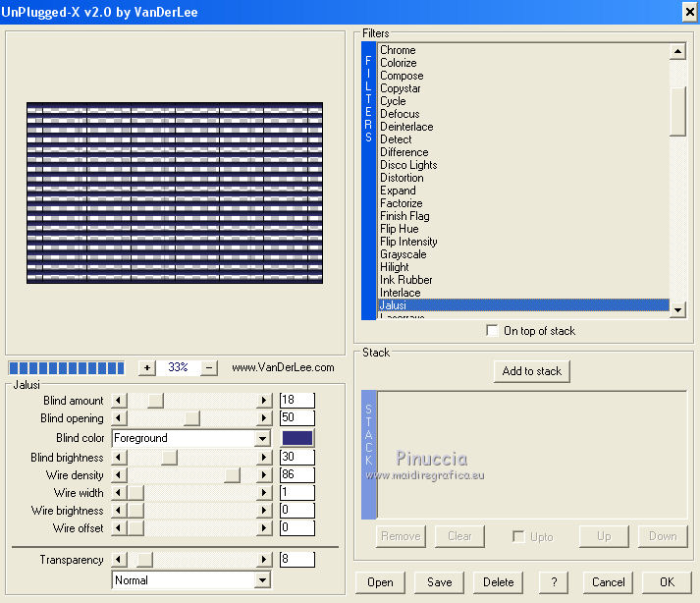Click the Transparency value field
The width and height of the screenshot is (700, 603).
click(297, 559)
